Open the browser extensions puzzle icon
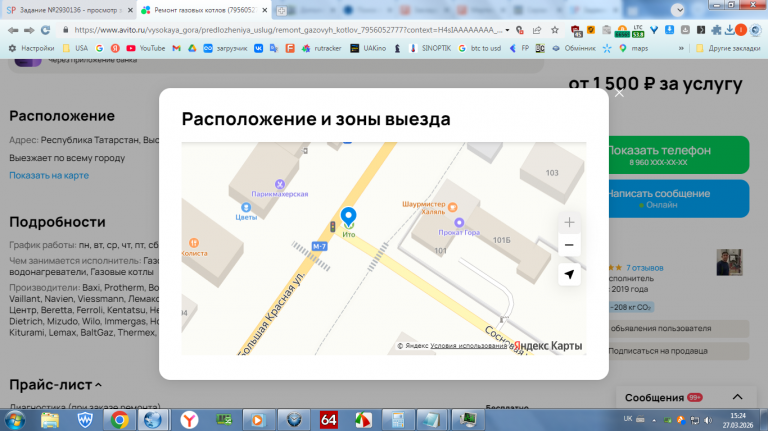The image size is (768, 431). click(717, 30)
